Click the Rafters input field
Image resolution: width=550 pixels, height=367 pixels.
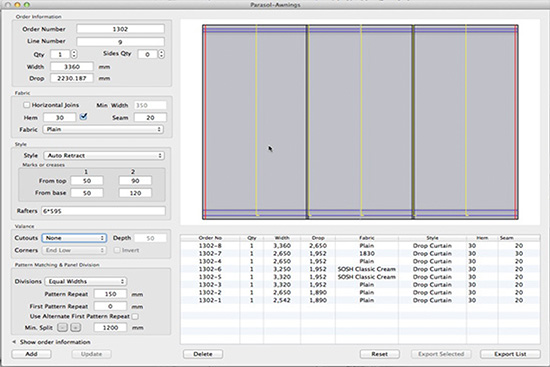(103, 211)
